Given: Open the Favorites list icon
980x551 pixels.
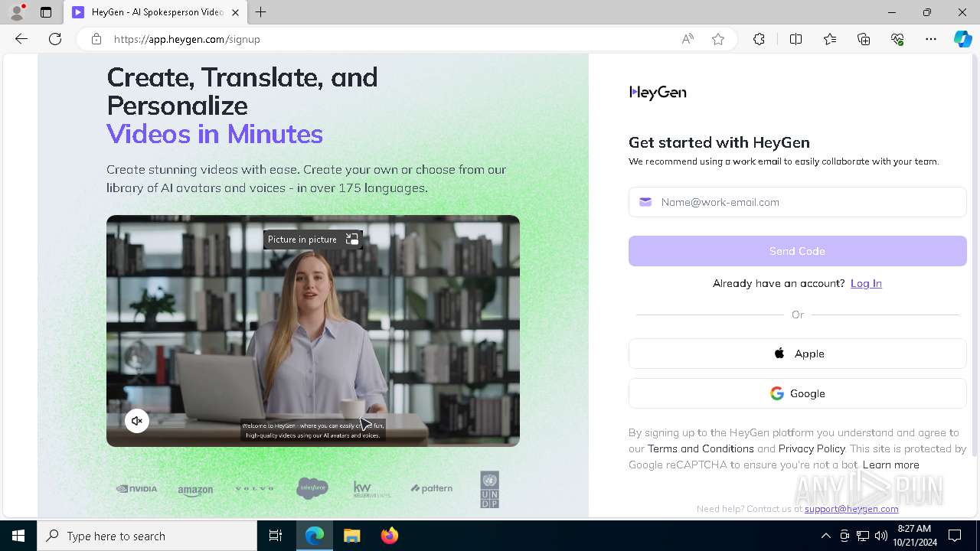Looking at the screenshot, I should pyautogui.click(x=830, y=39).
